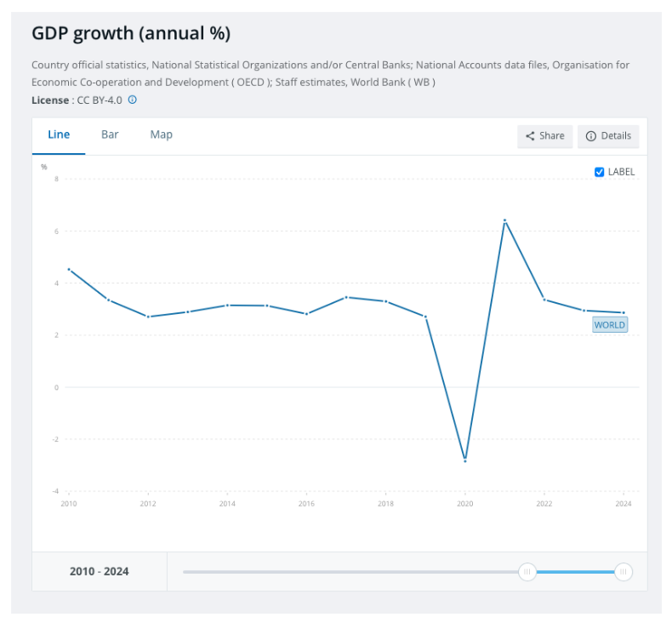Switch to the Bar chart tab
Screen dimensions: 672x623
[x=110, y=134]
